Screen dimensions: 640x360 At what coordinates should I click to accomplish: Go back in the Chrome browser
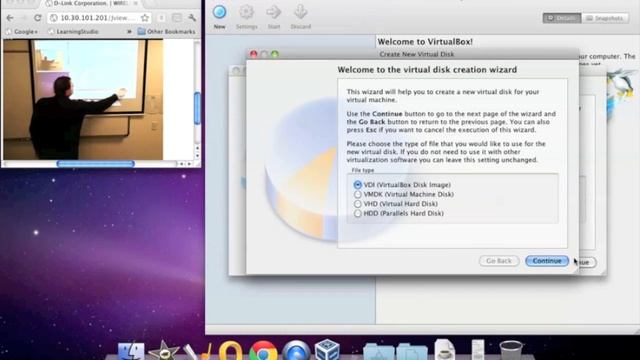(10, 18)
